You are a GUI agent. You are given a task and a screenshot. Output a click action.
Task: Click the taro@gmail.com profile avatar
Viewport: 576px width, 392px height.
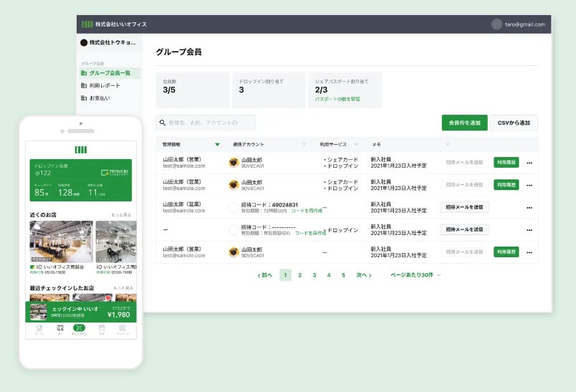point(496,24)
